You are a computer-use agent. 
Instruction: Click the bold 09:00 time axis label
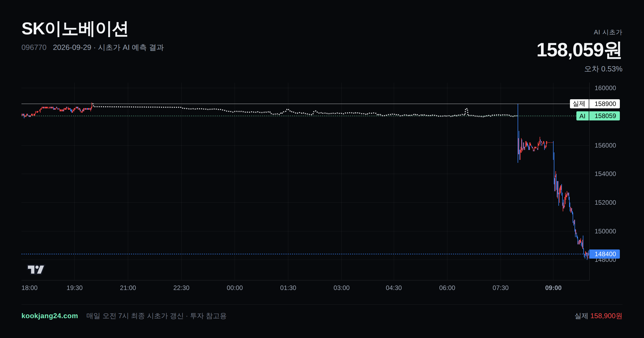tap(553, 288)
